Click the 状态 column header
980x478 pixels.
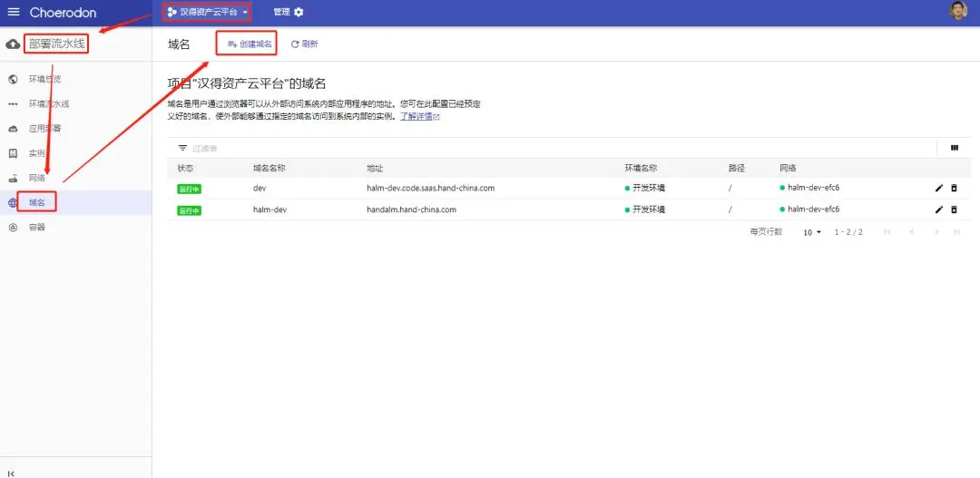(x=186, y=169)
